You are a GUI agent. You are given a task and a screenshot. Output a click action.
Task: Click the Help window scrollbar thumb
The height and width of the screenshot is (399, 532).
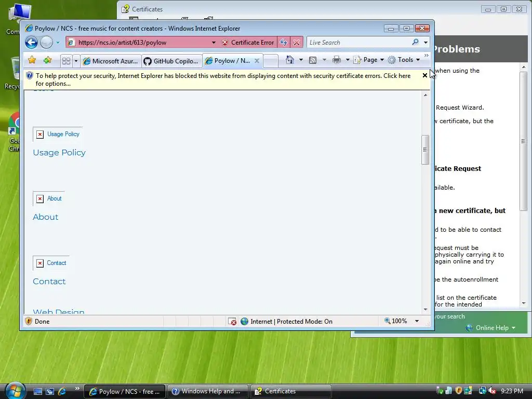(x=523, y=141)
